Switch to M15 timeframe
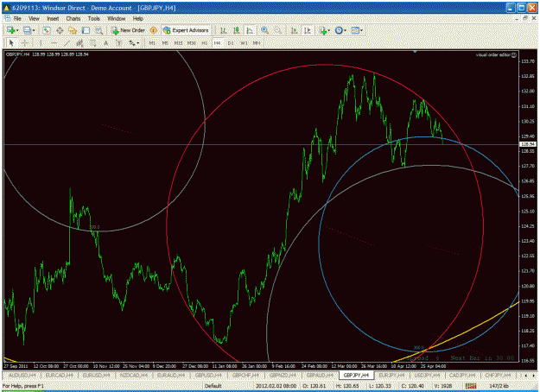Viewport: 540px width, 392px height. 178,43
